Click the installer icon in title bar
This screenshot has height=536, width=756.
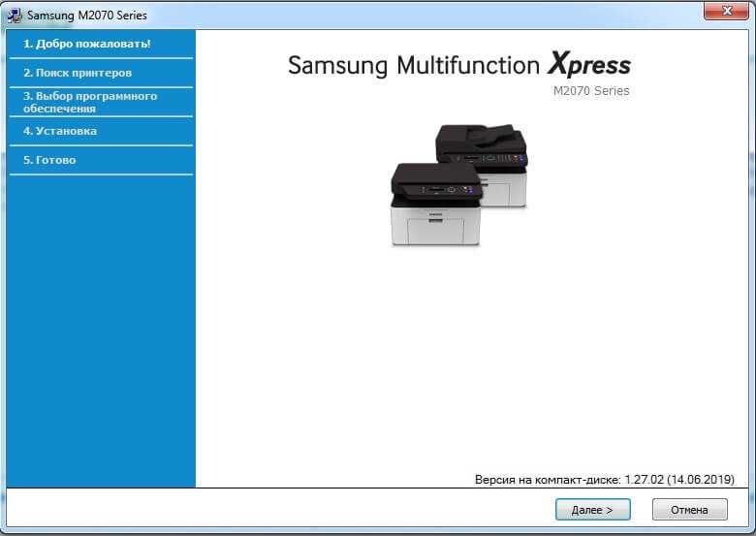15,16
